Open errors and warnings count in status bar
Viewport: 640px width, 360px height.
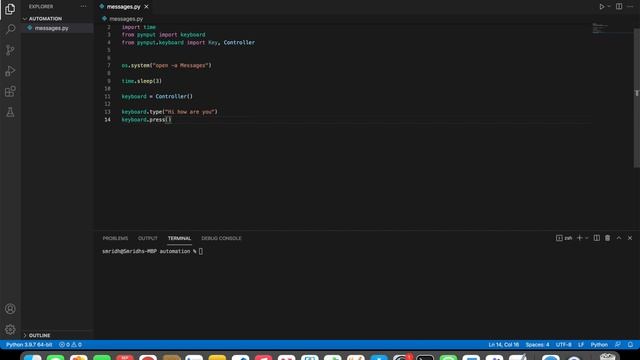point(70,345)
